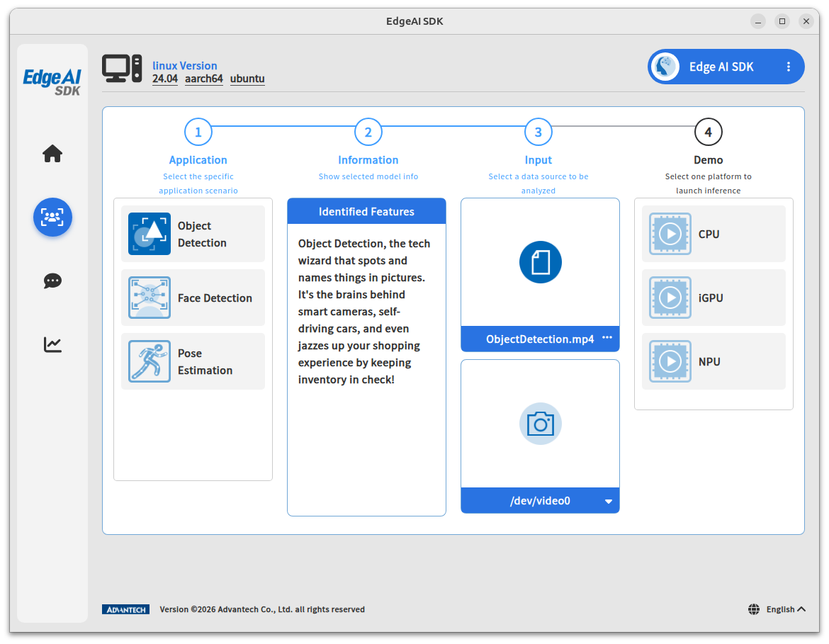
Task: Maximize the EdgeAI SDK window
Action: point(782,21)
